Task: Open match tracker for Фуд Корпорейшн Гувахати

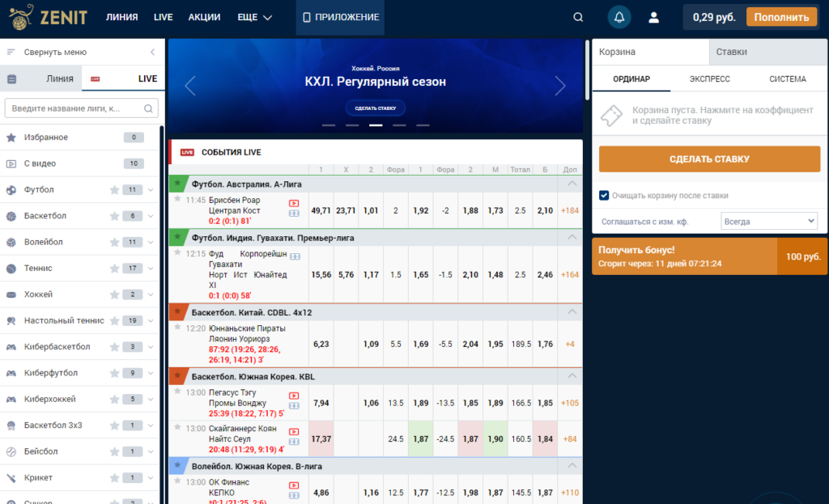Action: pos(295,256)
